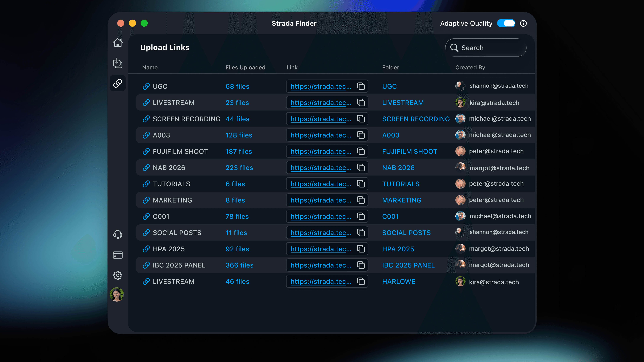Open the billing card icon
The height and width of the screenshot is (362, 644).
point(117,255)
